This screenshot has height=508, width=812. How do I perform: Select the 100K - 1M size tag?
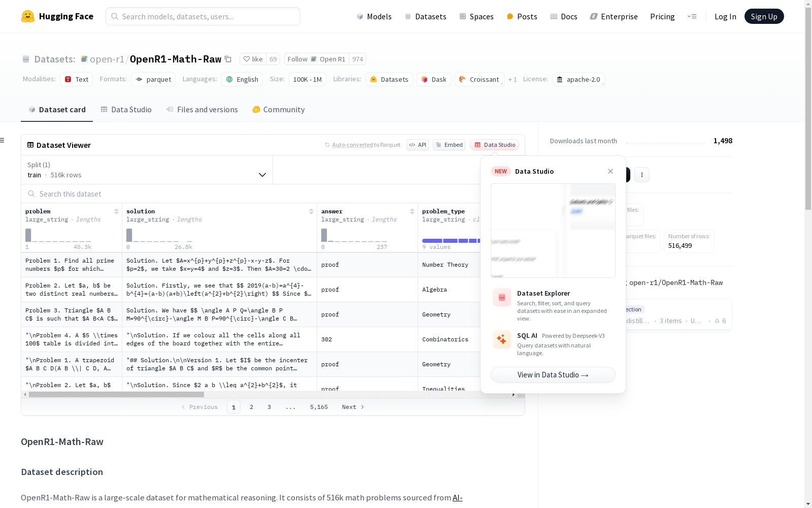308,79
